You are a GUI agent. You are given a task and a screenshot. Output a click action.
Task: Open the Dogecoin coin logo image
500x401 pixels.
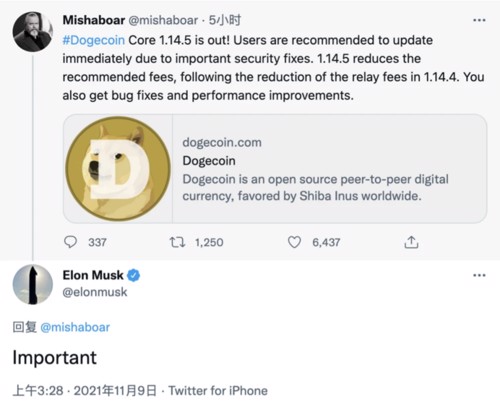[x=118, y=168]
